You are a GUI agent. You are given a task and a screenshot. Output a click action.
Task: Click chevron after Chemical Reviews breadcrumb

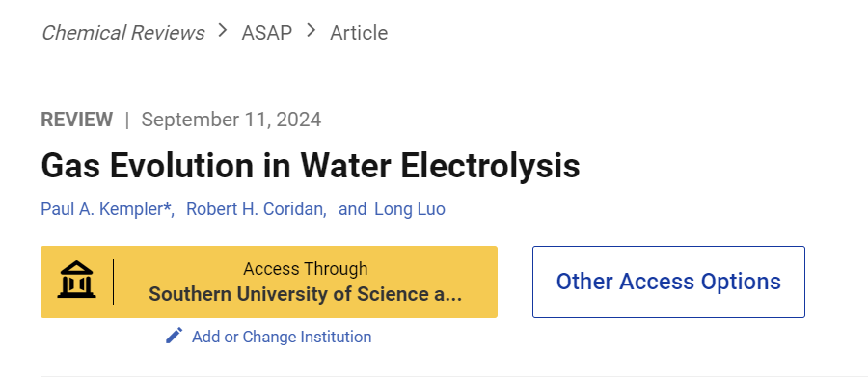[223, 31]
